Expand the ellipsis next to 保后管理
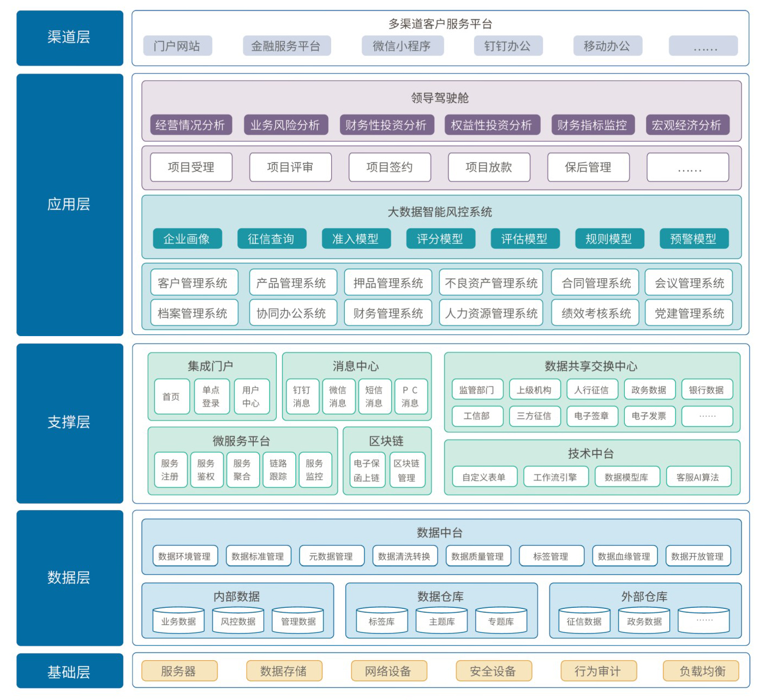766x700 pixels. click(688, 167)
